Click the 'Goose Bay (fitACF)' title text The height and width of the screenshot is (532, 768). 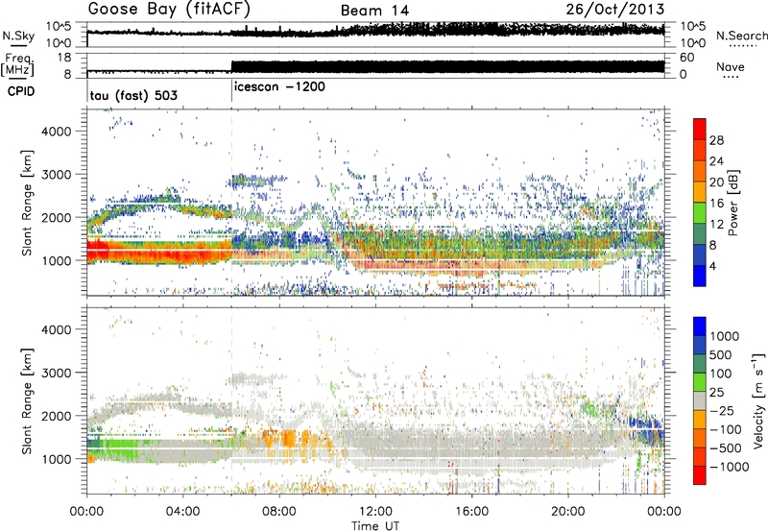coord(170,10)
